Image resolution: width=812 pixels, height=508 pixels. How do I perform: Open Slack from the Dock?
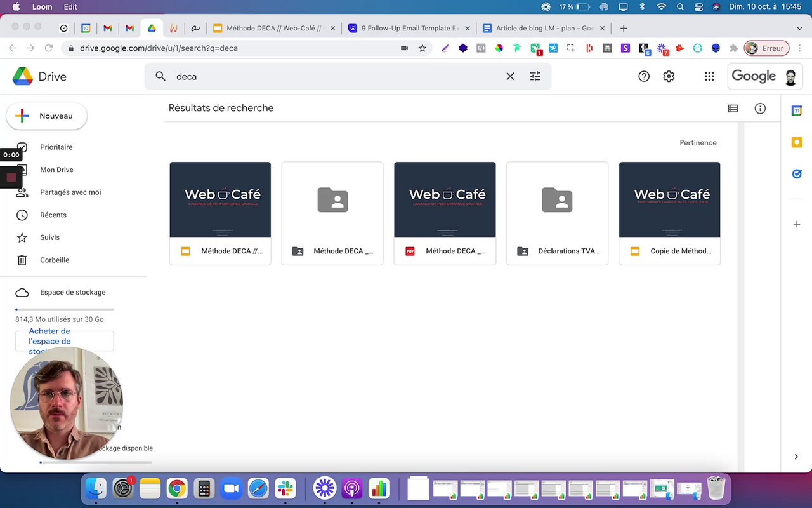point(285,488)
